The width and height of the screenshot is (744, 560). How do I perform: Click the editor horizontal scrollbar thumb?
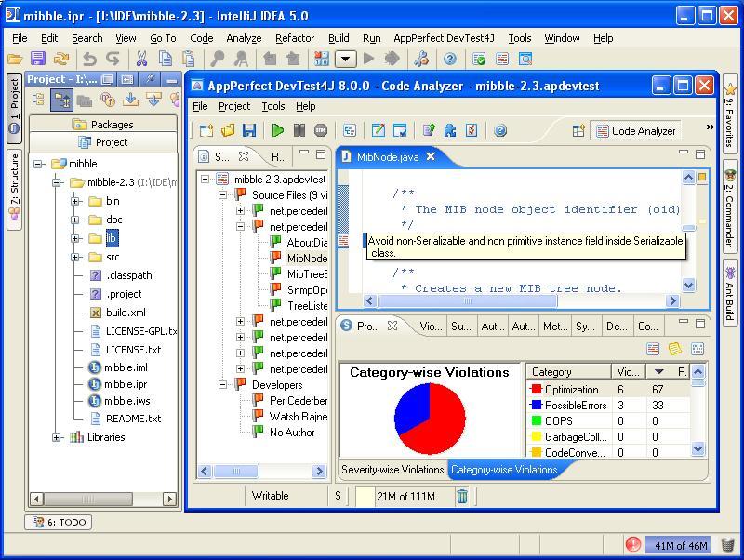point(468,300)
